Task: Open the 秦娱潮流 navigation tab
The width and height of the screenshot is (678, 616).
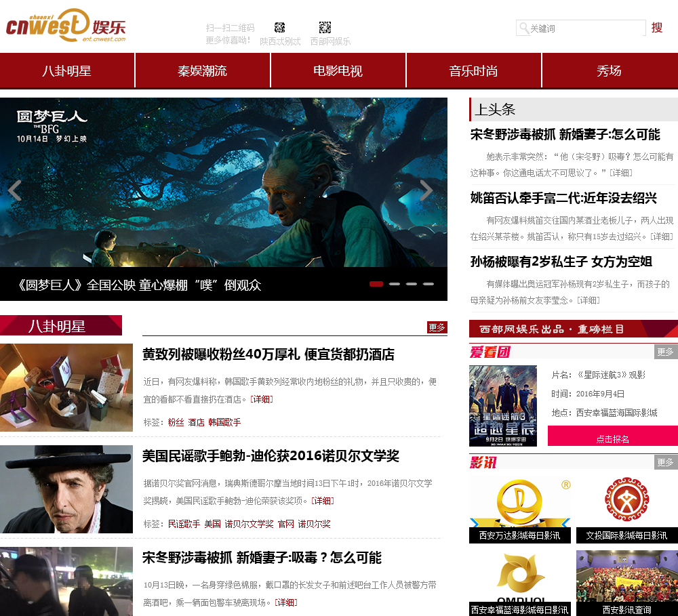Action: [x=202, y=71]
